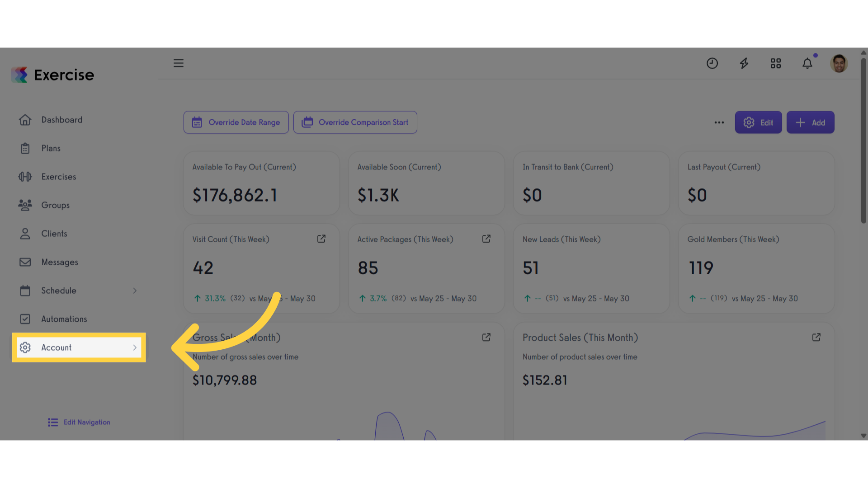Viewport: 868px width, 488px height.
Task: Go to Exercises in sidebar
Action: click(59, 177)
